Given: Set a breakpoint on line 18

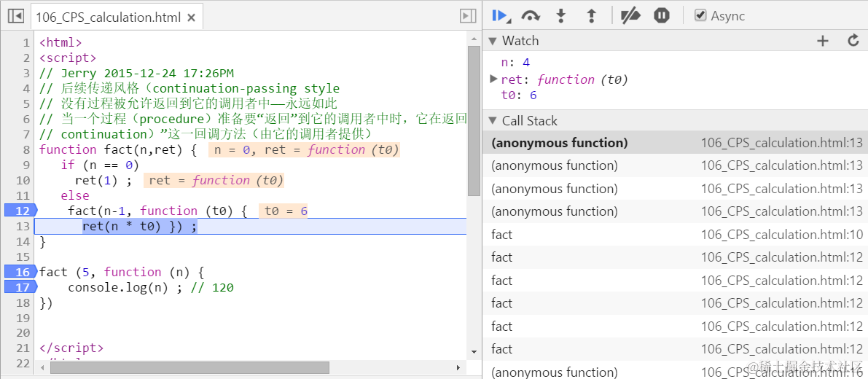Looking at the screenshot, I should [x=23, y=302].
